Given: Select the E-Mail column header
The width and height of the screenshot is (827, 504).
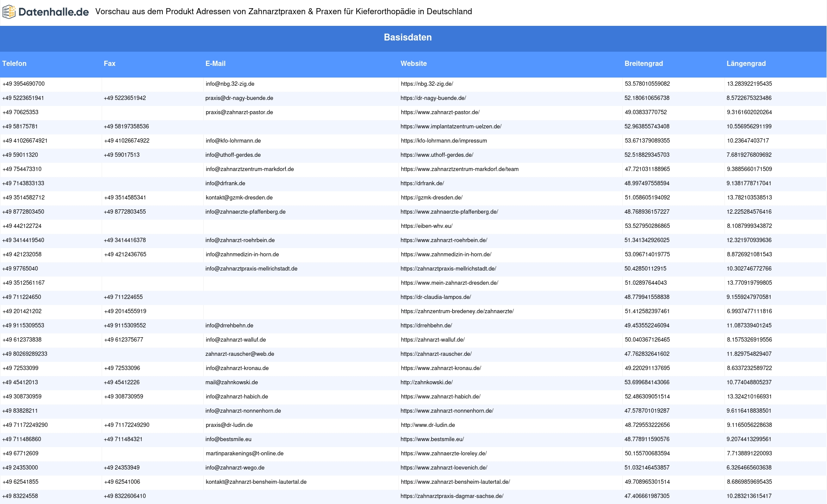Looking at the screenshot, I should [x=215, y=63].
